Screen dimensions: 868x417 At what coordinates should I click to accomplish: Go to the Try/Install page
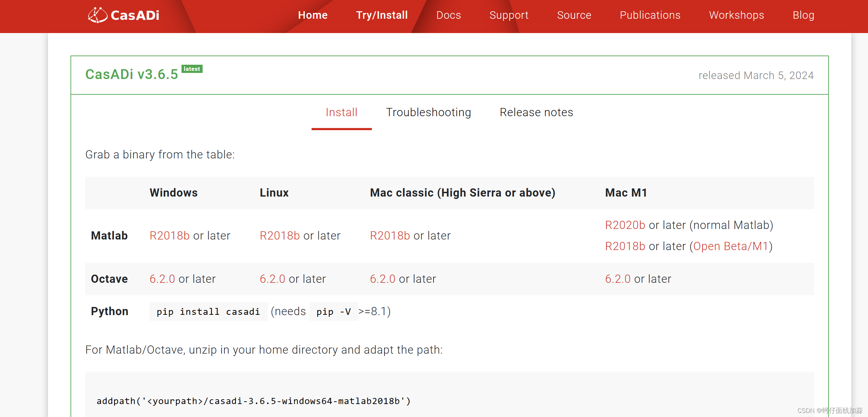[382, 15]
